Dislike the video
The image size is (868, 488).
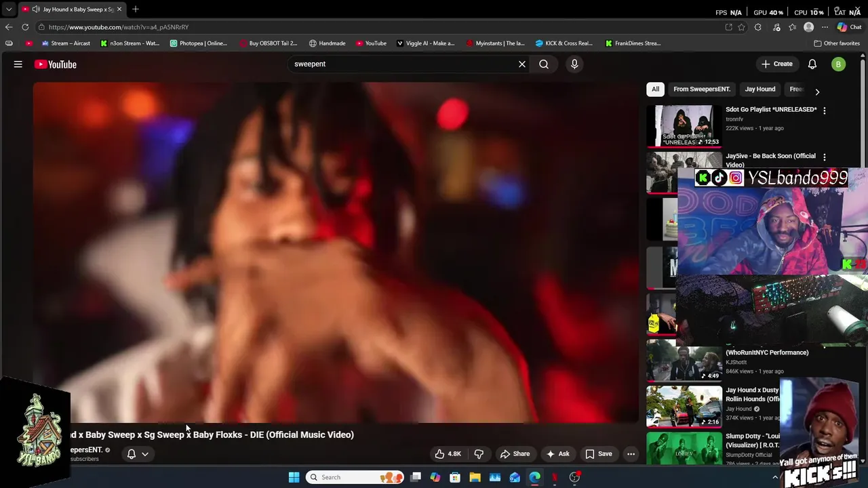479,454
